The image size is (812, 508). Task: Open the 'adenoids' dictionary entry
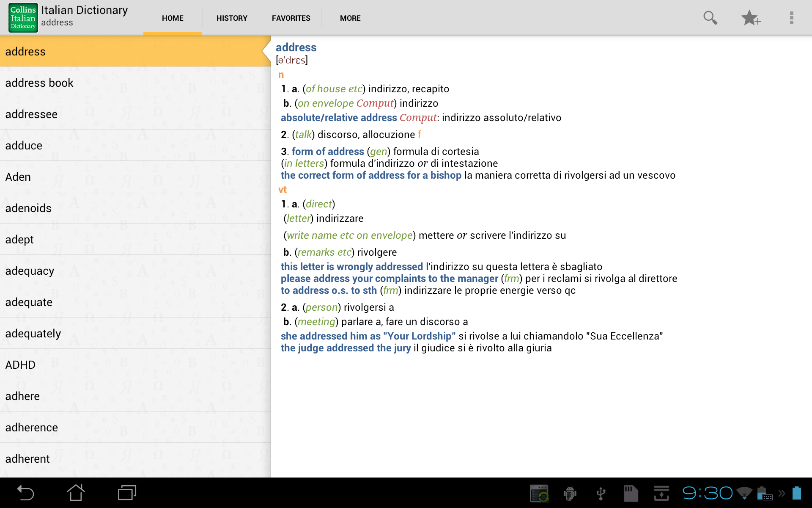(28, 208)
